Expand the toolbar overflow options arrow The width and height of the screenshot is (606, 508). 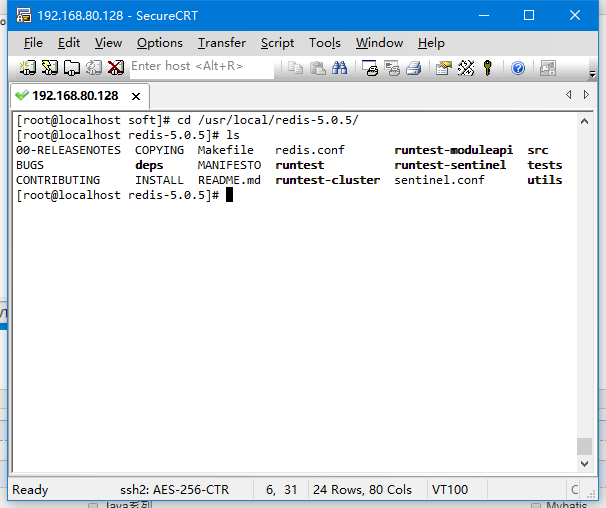coord(592,73)
